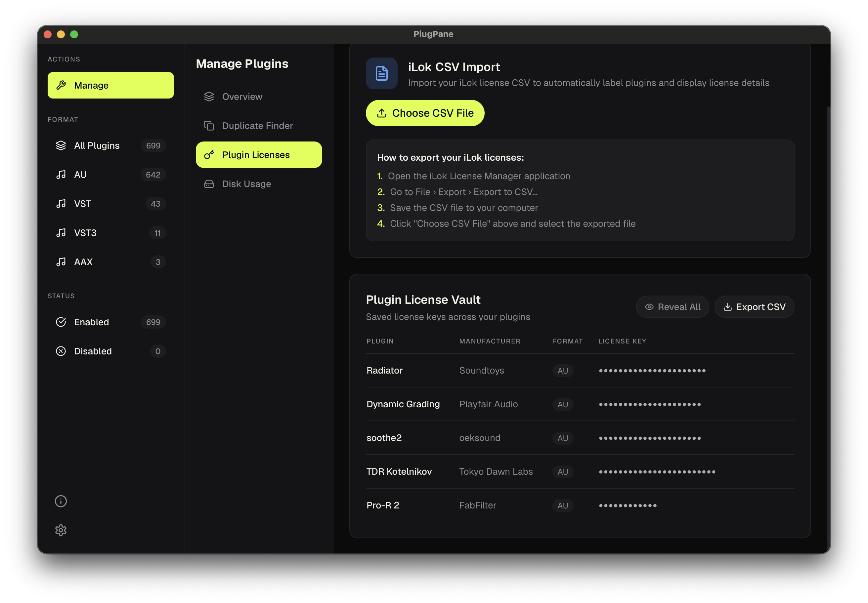This screenshot has height=603, width=868.
Task: Click the Choose CSV File button
Action: [x=425, y=113]
